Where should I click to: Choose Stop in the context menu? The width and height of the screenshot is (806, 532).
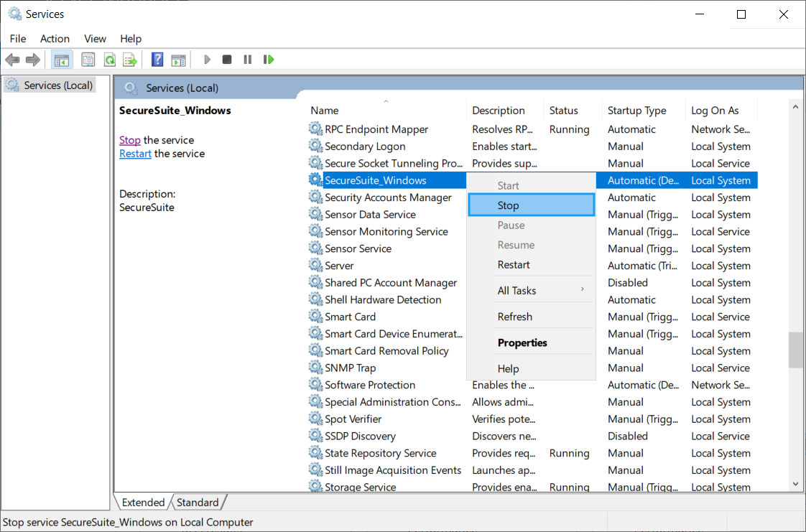[532, 205]
